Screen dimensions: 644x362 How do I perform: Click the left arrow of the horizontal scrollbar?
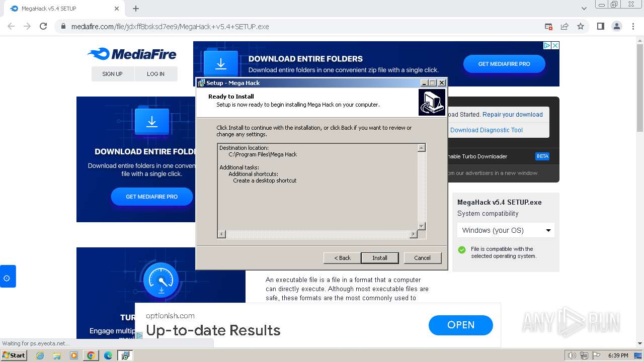tap(222, 234)
